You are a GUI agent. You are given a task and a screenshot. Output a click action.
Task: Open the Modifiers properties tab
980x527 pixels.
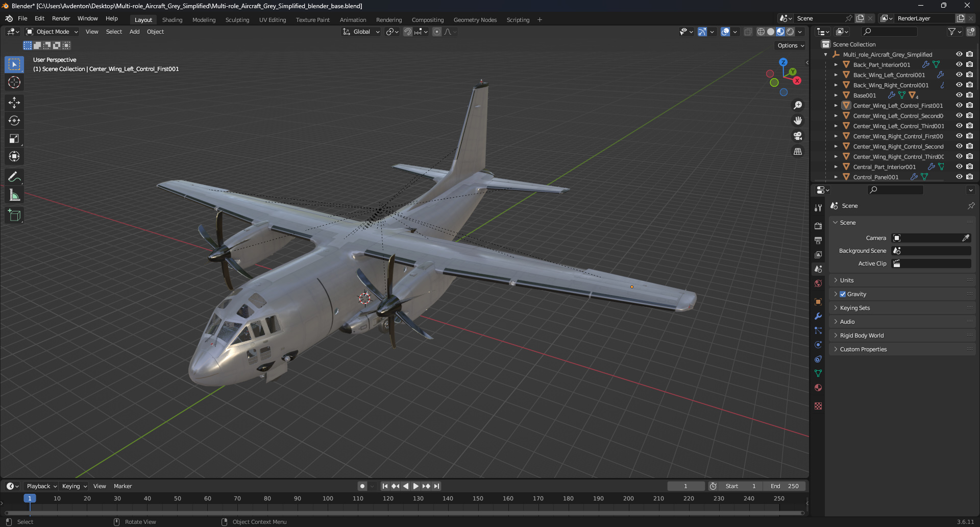(818, 316)
